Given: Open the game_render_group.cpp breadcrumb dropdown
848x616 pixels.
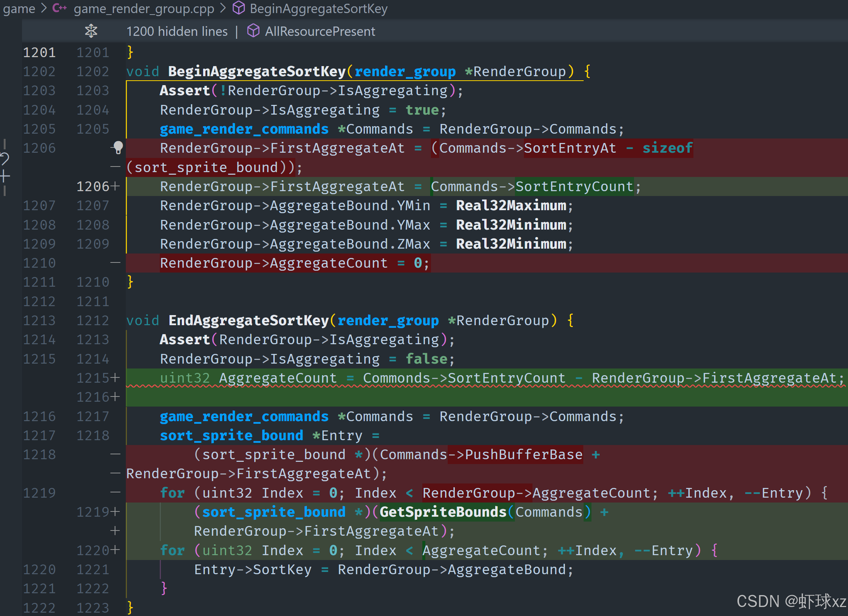Looking at the screenshot, I should click(x=144, y=8).
